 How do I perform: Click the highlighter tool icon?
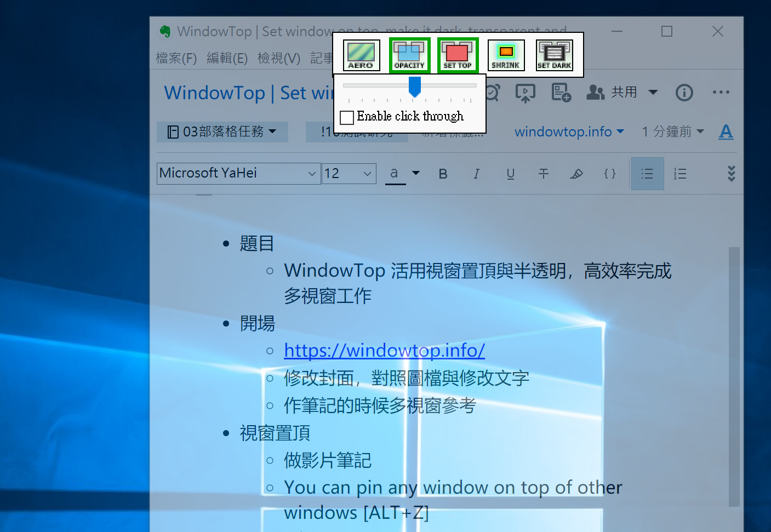click(x=576, y=174)
